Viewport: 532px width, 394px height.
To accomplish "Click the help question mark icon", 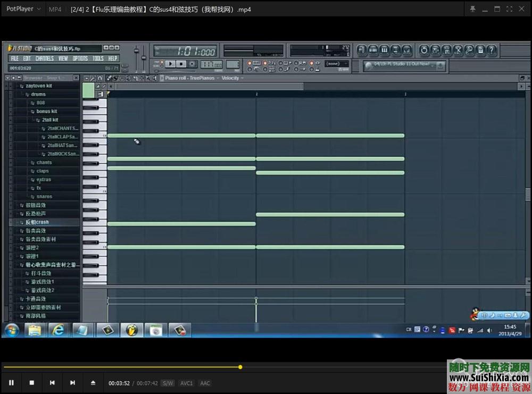I will coord(492,51).
